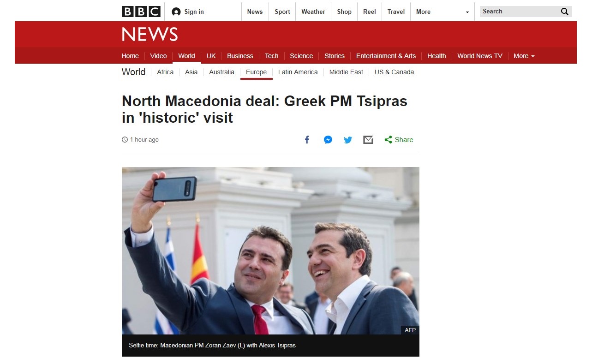Open the More link in top bar
This screenshot has width=598, height=364.
[x=423, y=12]
